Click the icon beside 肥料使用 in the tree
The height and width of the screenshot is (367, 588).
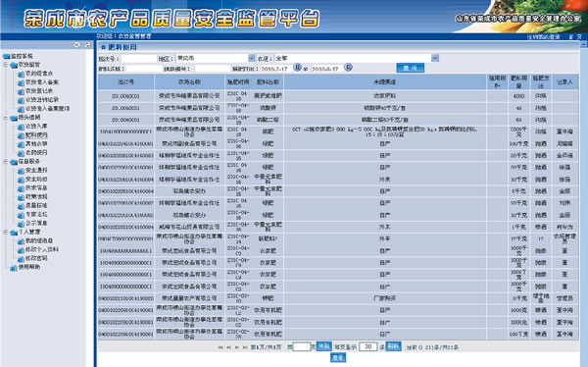(x=21, y=135)
